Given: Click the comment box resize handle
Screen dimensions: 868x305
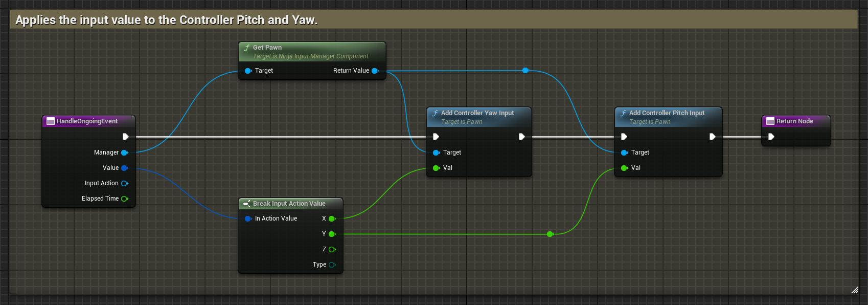Looking at the screenshot, I should (x=854, y=290).
